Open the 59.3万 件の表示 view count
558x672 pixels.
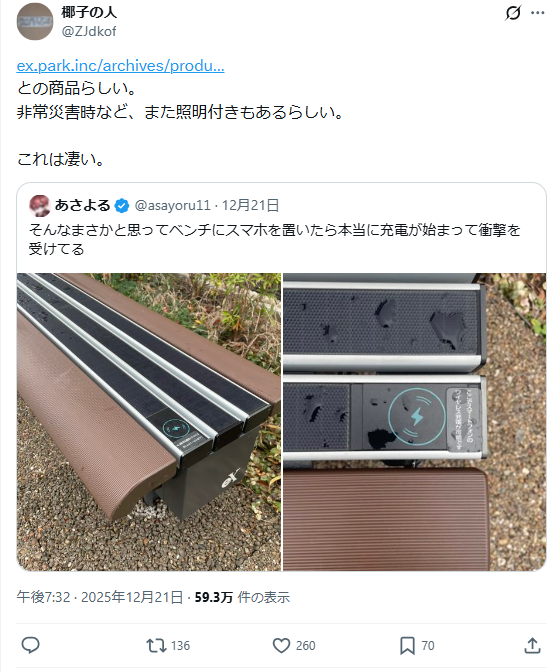(242, 597)
